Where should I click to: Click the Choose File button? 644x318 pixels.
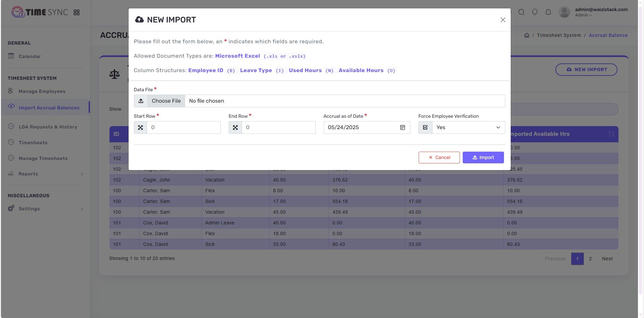pos(166,101)
